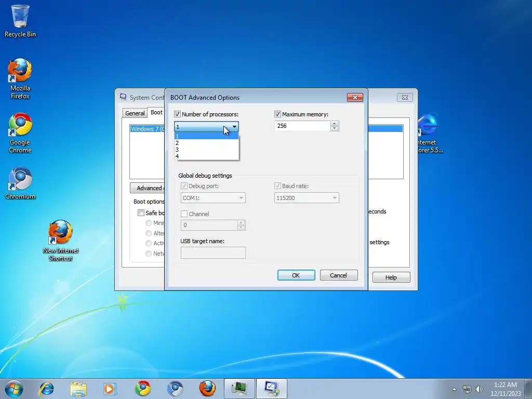Uncheck the Maximum memory checkbox
This screenshot has height=399, width=532.
coord(277,114)
